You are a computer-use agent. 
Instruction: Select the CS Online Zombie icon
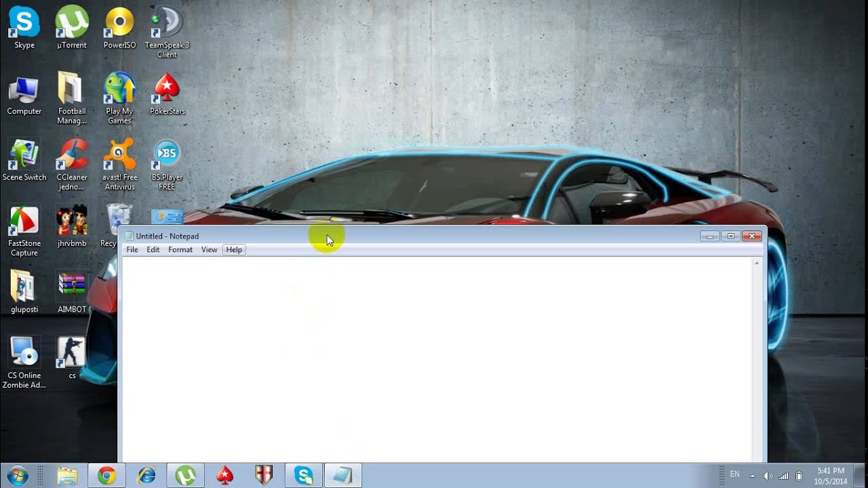tap(24, 363)
